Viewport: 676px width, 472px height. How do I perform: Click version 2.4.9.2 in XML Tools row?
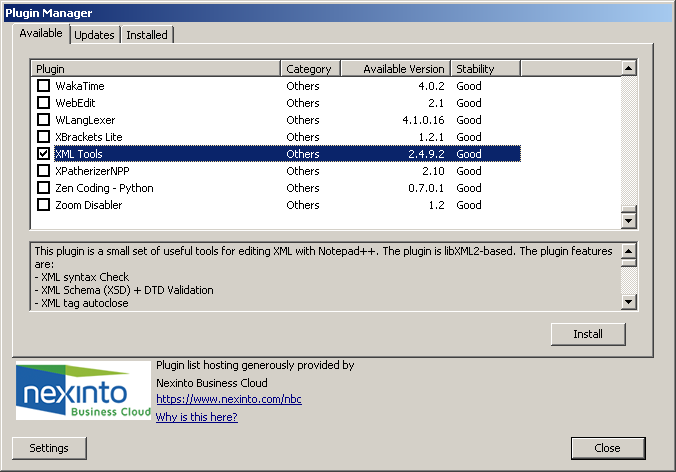[426, 154]
